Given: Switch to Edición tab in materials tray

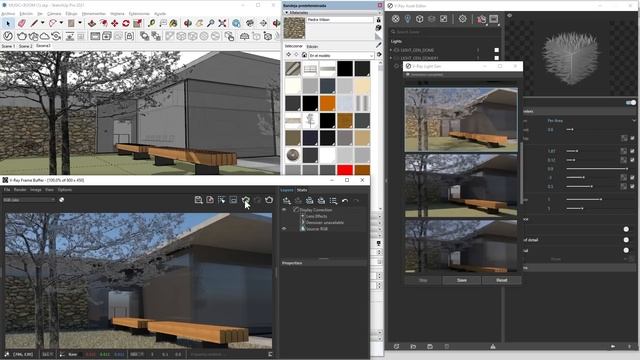Looking at the screenshot, I should point(312,47).
